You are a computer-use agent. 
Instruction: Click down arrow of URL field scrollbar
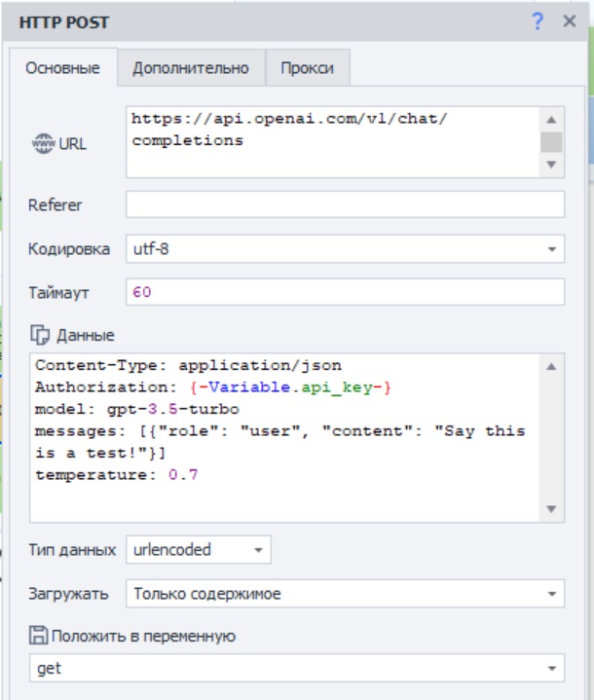[x=551, y=166]
